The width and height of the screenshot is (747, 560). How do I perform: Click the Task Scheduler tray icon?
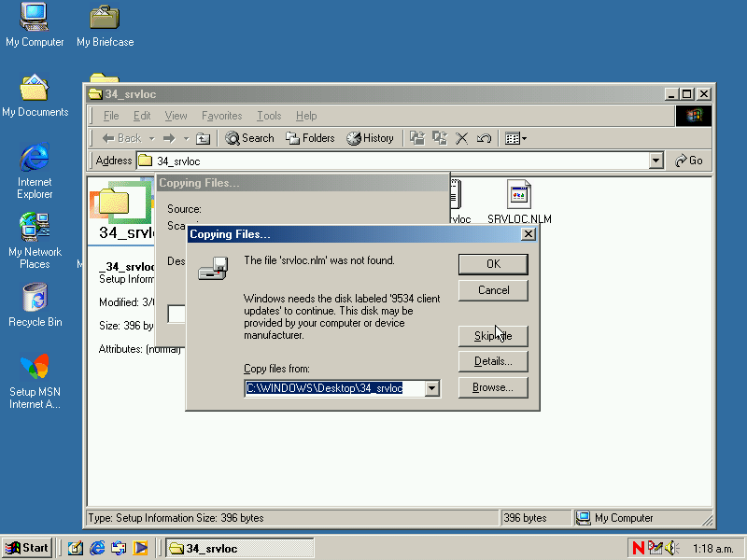(655, 548)
